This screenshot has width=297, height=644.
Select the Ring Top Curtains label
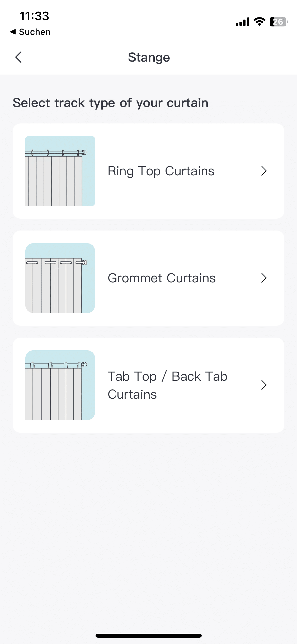tap(161, 171)
